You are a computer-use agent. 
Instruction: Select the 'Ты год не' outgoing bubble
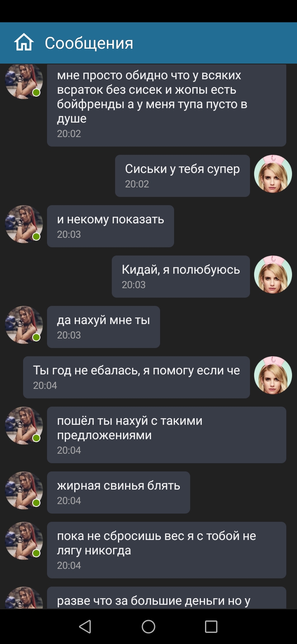click(x=137, y=377)
